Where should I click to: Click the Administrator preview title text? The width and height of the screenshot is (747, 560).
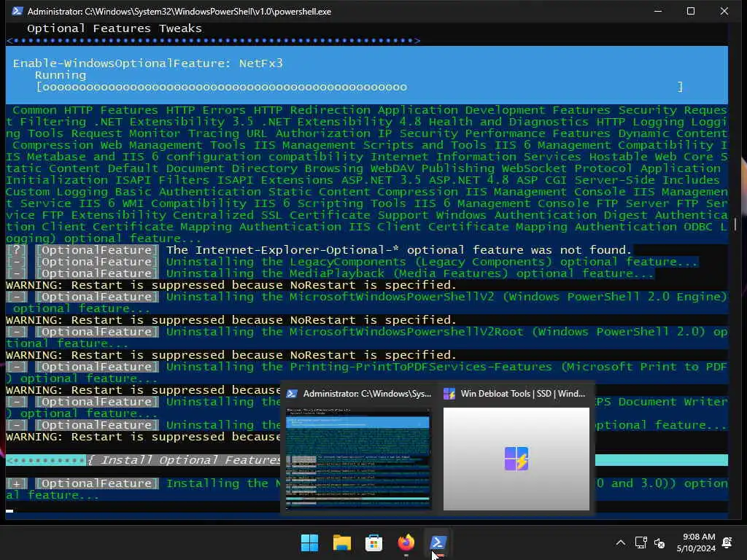tap(367, 393)
